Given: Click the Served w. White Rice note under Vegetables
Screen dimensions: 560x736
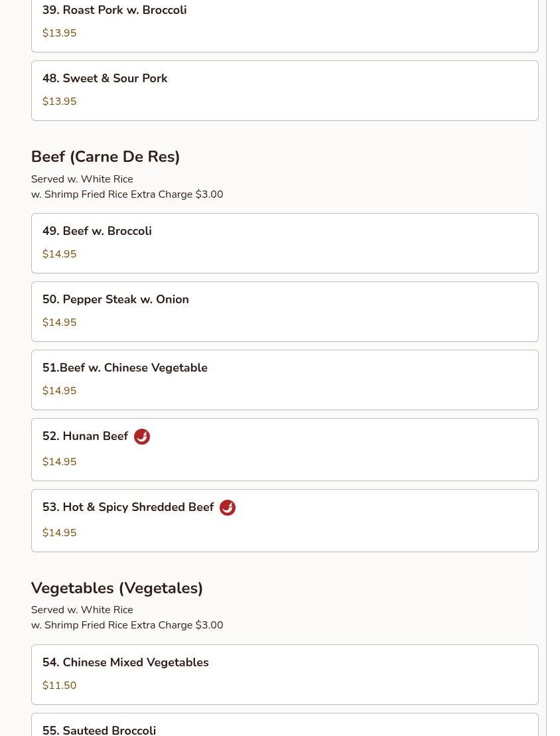Looking at the screenshot, I should 82,610.
